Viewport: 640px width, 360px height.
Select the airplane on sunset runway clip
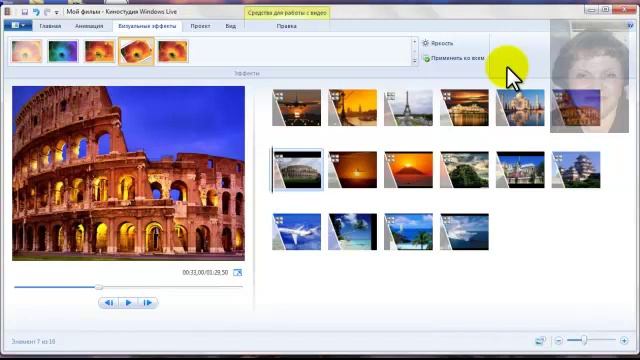297,108
